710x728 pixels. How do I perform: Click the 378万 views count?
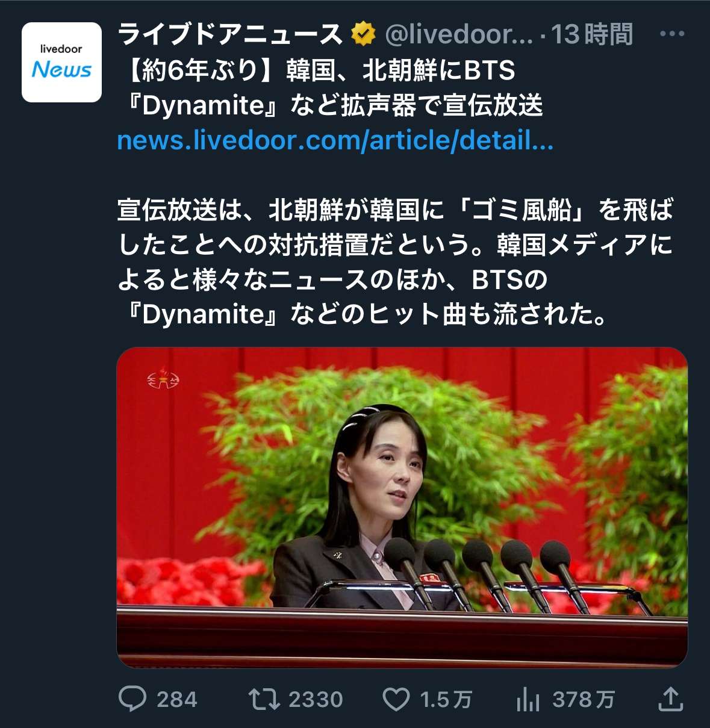click(584, 700)
